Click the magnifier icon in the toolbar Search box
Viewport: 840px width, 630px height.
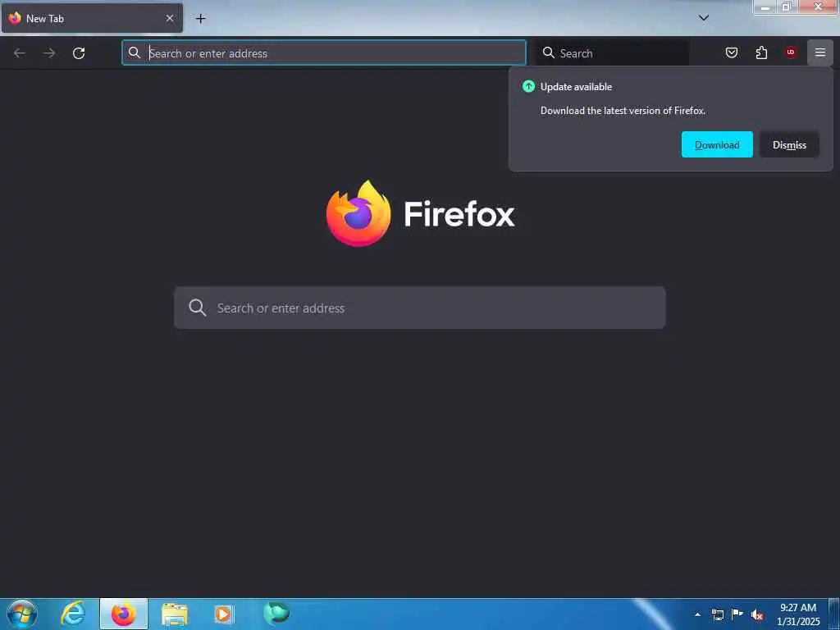[549, 52]
